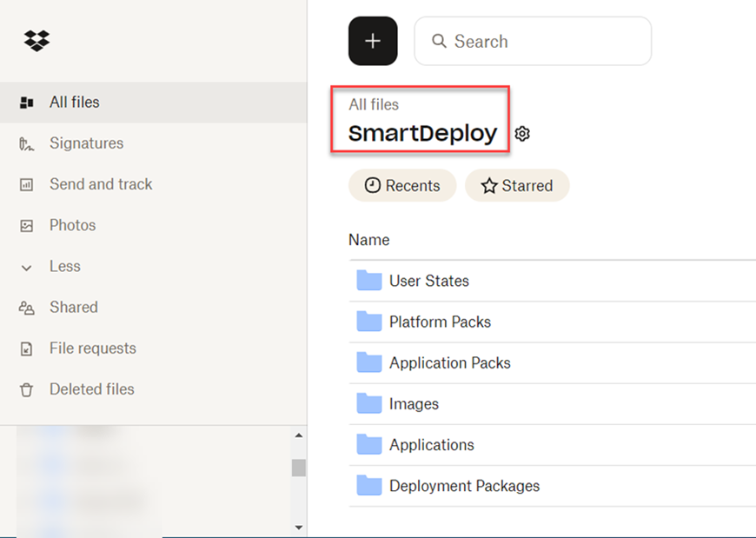Filter by Starred files
This screenshot has width=756, height=538.
point(517,185)
